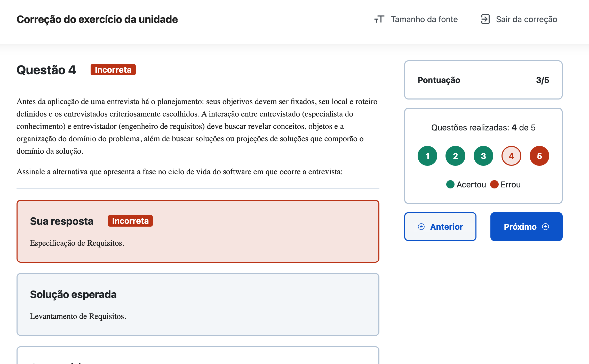589x364 pixels.
Task: Click the right arrow icon on Próximo
Action: [546, 227]
